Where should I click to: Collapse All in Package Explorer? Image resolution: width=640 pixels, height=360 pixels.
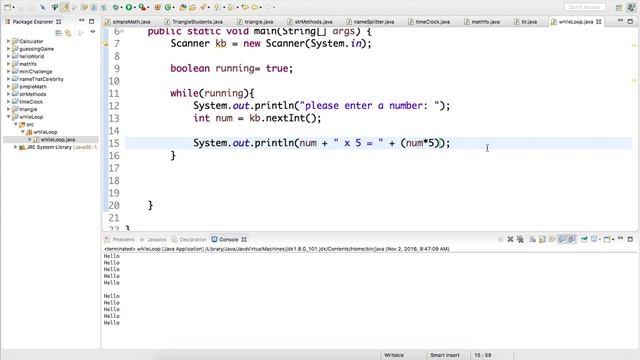(x=58, y=33)
